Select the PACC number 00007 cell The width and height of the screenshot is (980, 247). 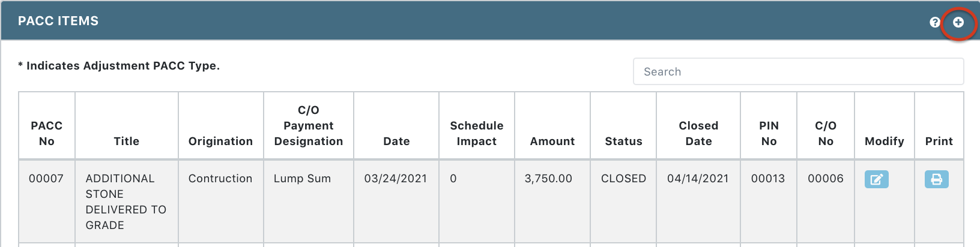[x=47, y=201]
